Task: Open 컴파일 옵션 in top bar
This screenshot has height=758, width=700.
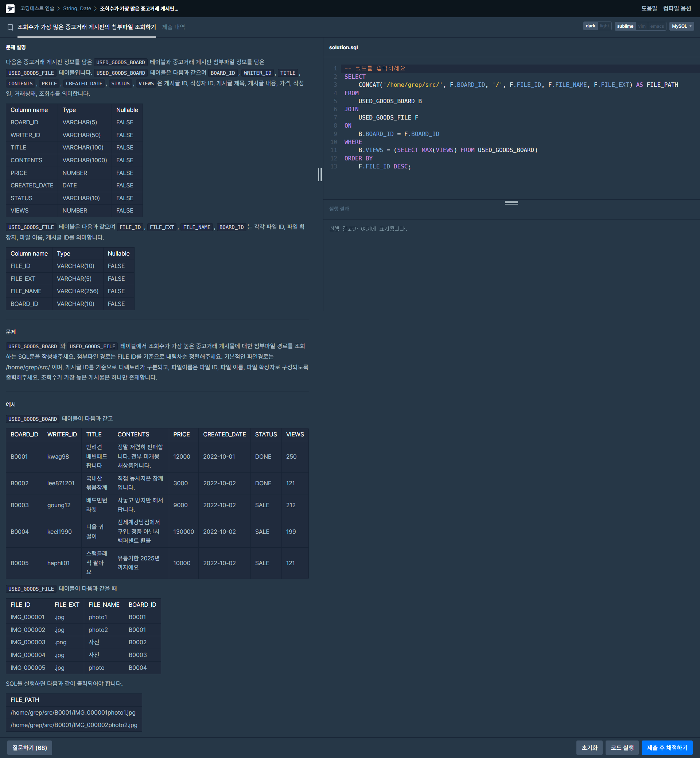Action: 677,8
